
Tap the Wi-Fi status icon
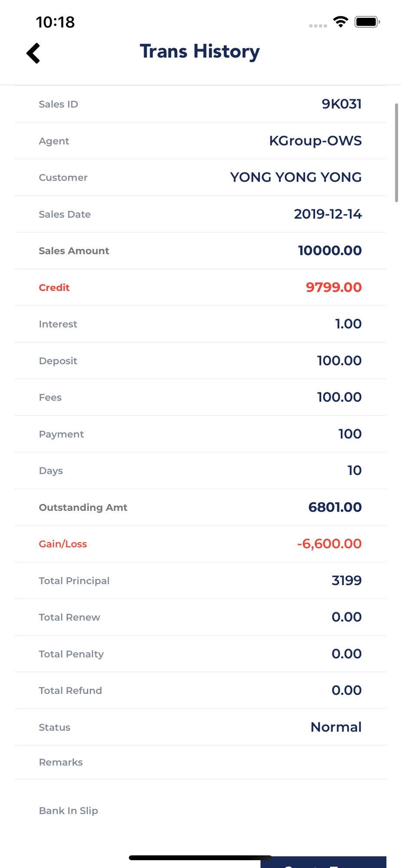(341, 22)
